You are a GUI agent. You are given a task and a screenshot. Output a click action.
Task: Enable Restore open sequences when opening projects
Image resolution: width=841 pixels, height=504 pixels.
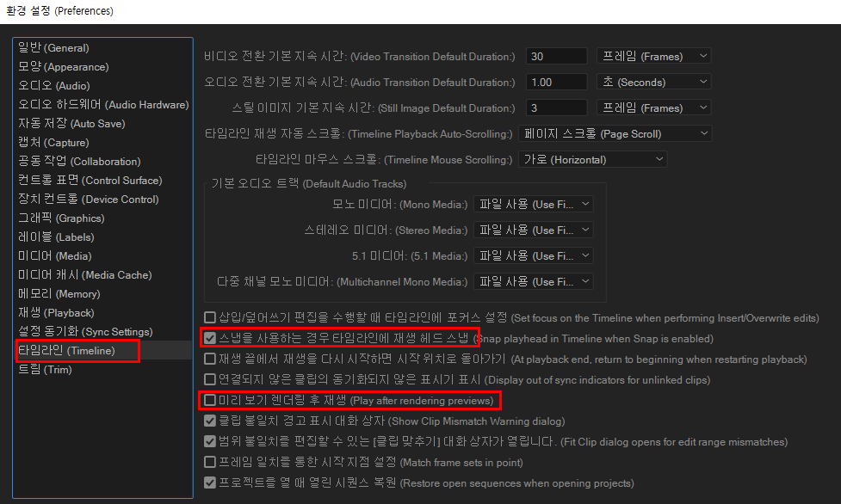(x=209, y=483)
